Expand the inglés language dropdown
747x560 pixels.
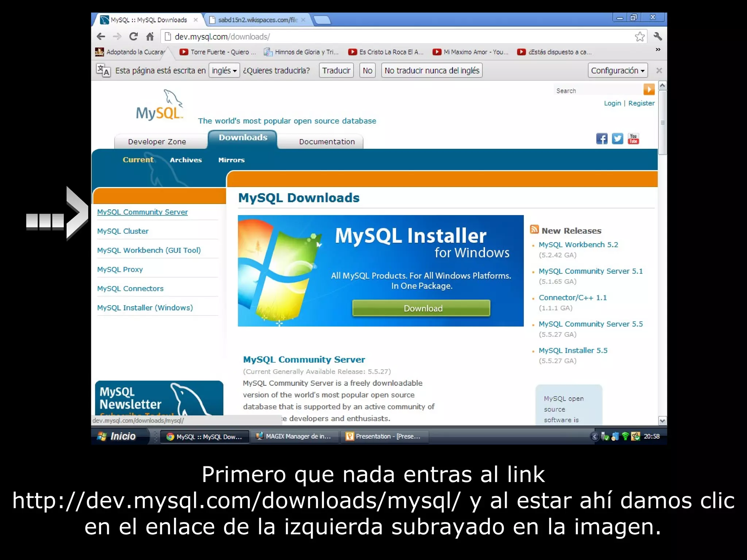click(x=224, y=70)
